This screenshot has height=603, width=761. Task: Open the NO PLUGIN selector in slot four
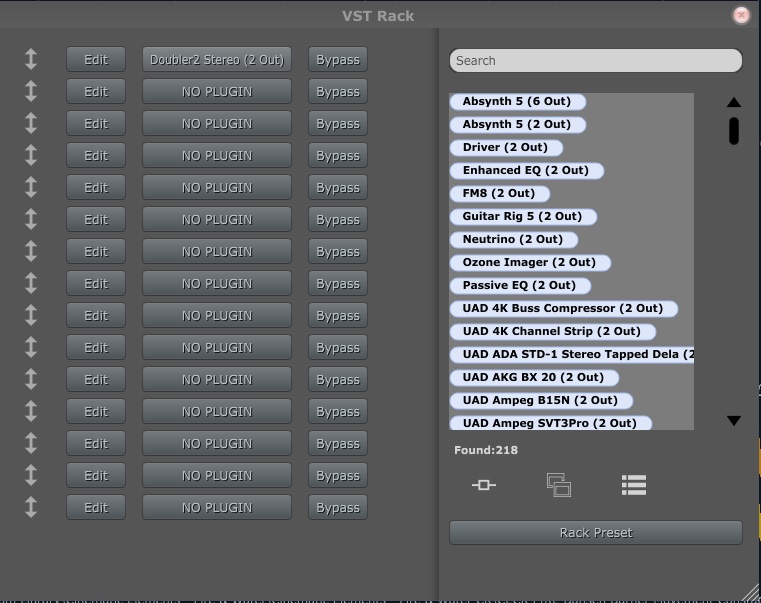[217, 155]
